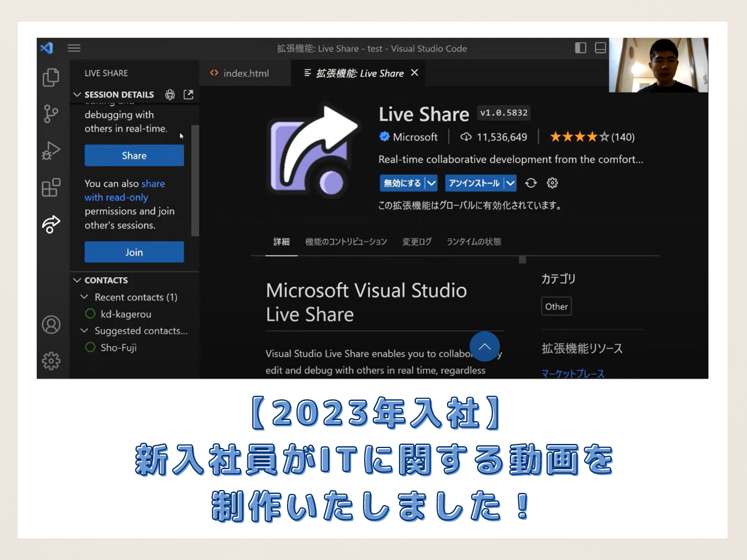Toggle primary sidebar layout icon
Image resolution: width=747 pixels, height=560 pixels.
580,48
